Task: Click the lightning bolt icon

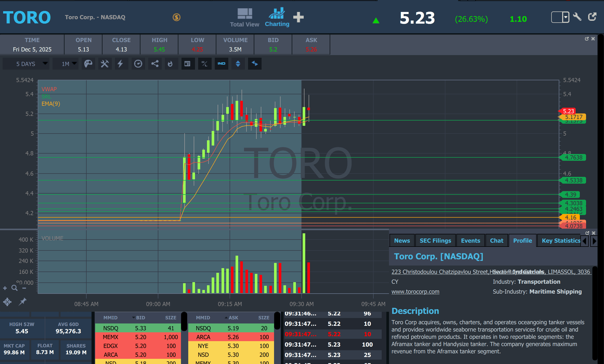Action: tap(120, 64)
